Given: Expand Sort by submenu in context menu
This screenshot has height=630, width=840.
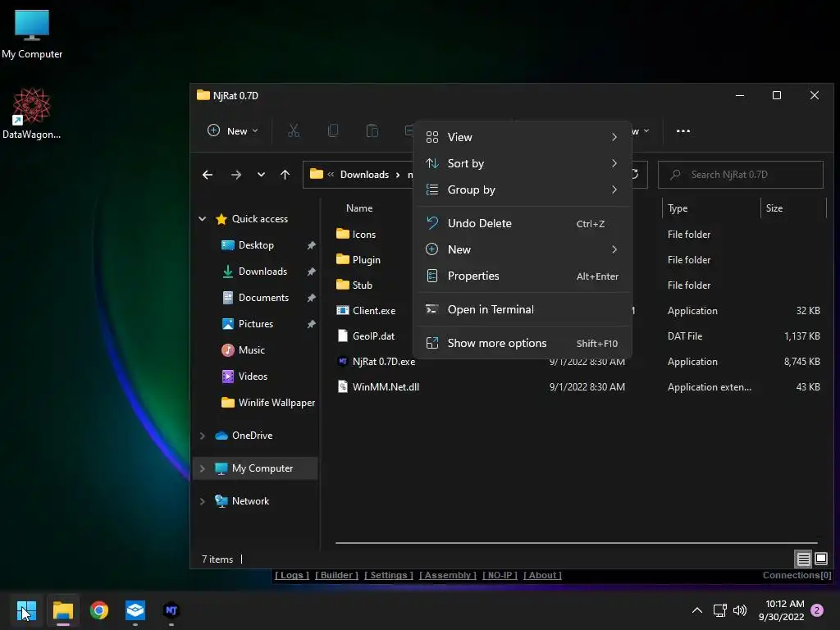Looking at the screenshot, I should [523, 163].
